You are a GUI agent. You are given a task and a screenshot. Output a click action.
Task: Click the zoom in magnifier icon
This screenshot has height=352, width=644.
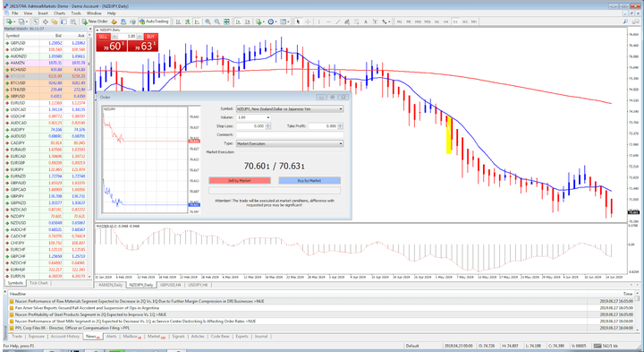(x=208, y=21)
